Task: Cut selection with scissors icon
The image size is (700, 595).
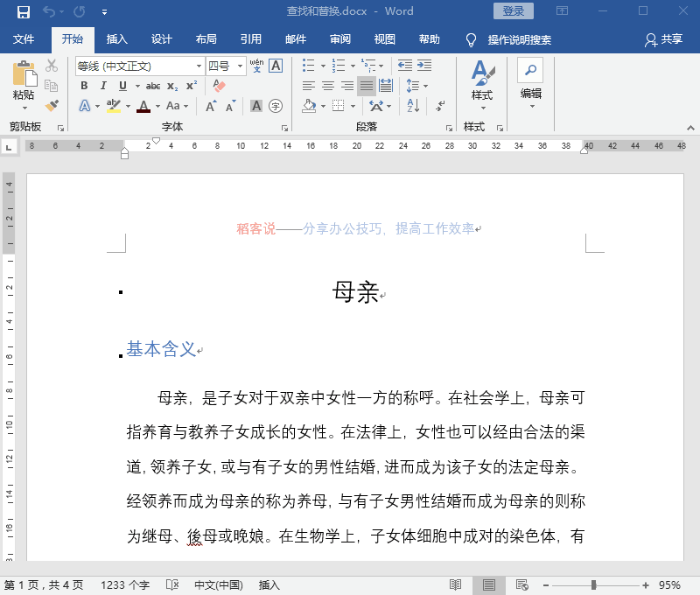Action: 52,66
